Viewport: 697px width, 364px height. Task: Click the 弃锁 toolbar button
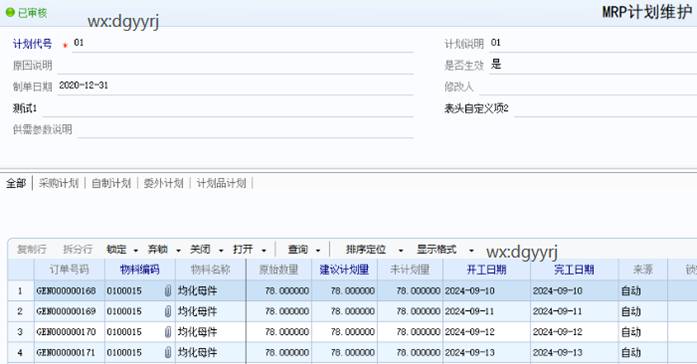[x=158, y=249]
